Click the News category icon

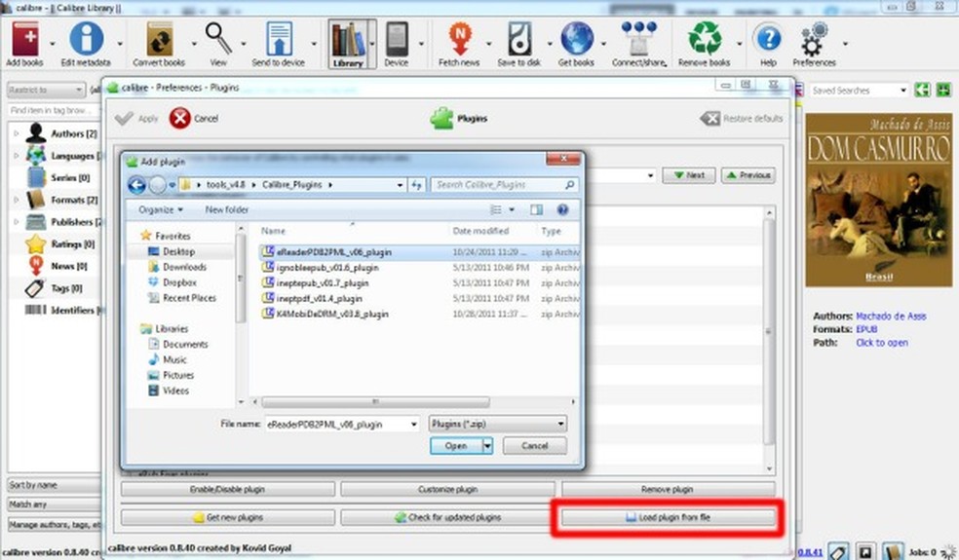[x=36, y=266]
